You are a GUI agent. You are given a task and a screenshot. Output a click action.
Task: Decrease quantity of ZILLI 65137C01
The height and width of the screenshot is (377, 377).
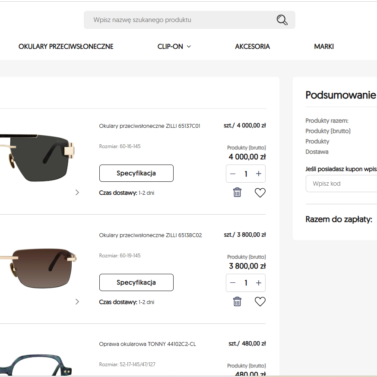click(x=233, y=174)
